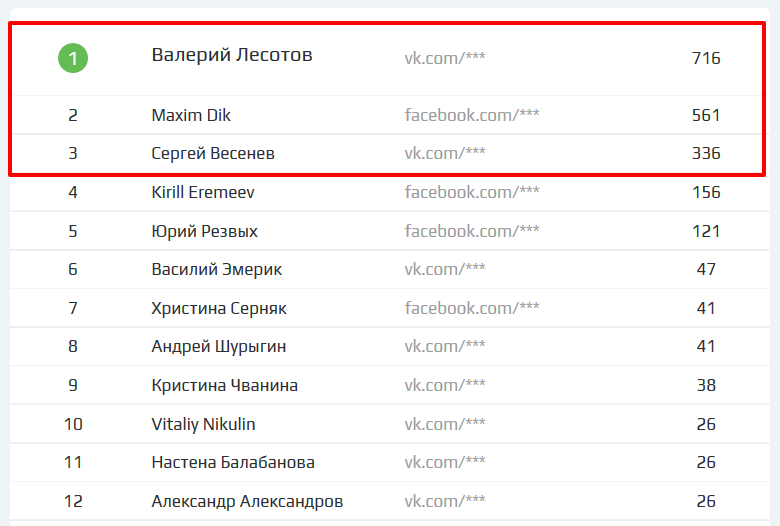This screenshot has height=526, width=780.
Task: Open Maxim Dik's facebook.com link
Action: (x=472, y=115)
